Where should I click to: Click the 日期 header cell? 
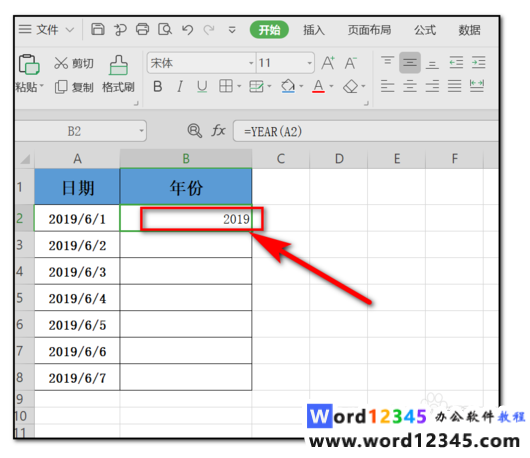point(77,187)
